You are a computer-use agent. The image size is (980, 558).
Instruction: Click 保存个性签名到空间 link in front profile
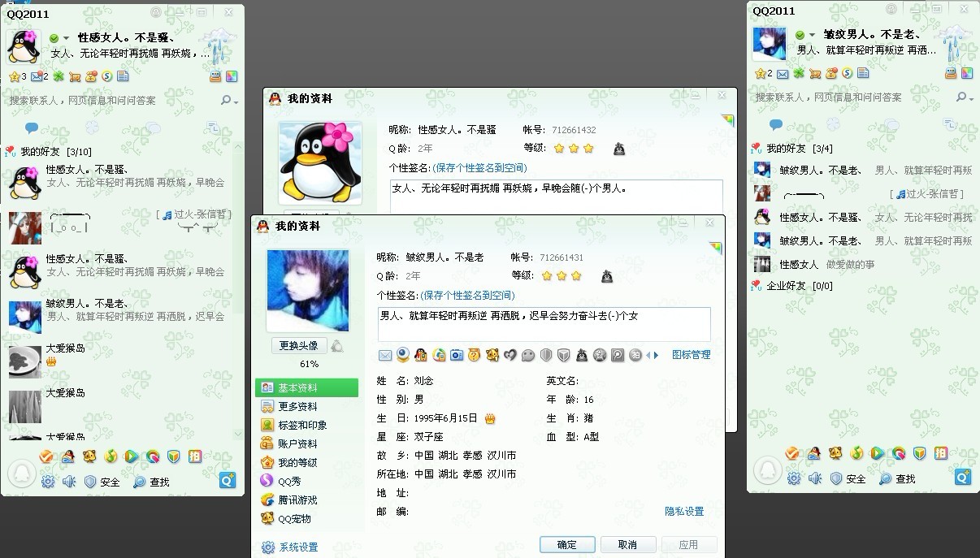pos(467,296)
